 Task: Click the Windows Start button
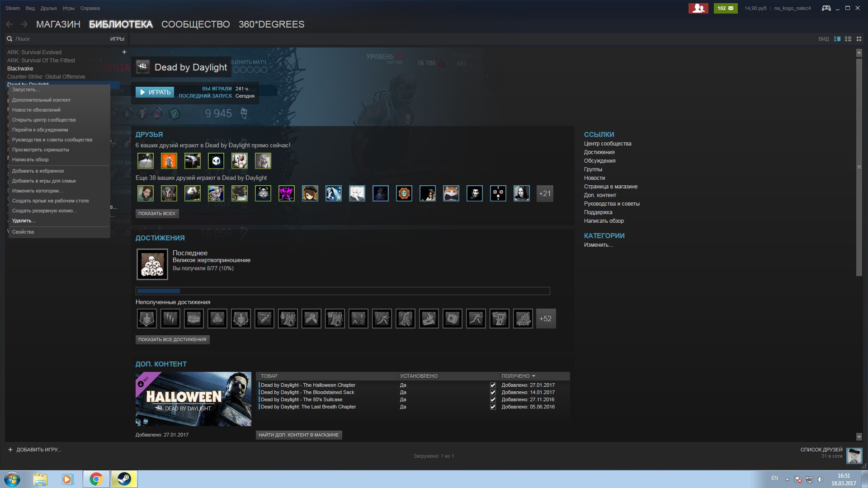coord(12,479)
